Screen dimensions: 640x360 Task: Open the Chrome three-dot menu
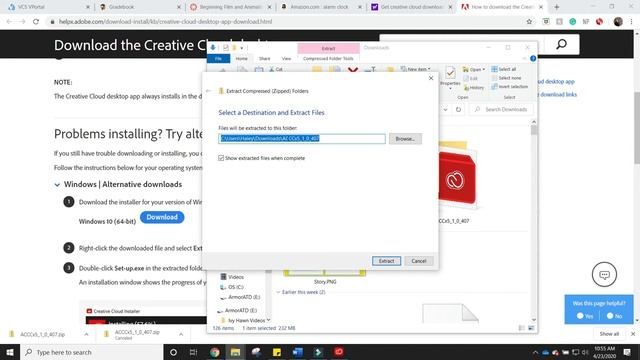pos(631,22)
